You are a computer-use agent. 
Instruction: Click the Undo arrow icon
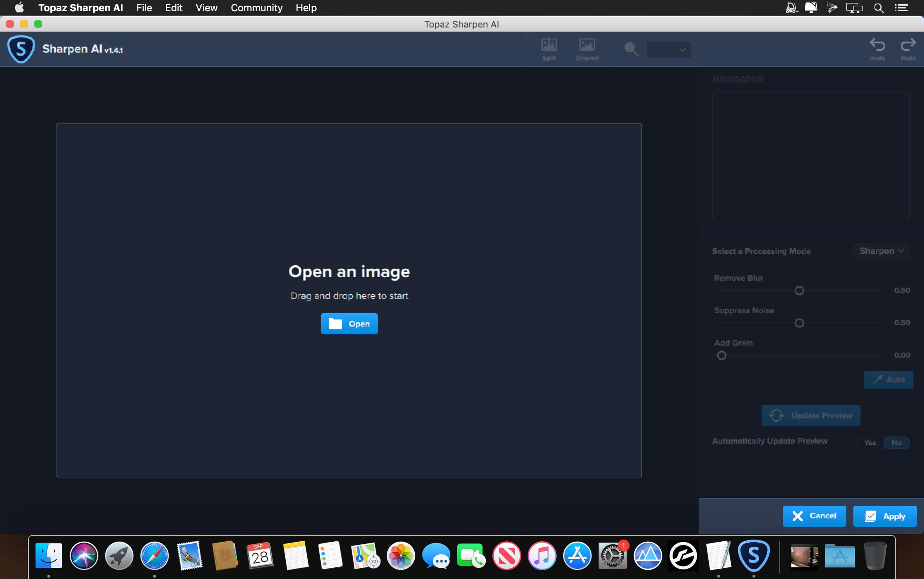pos(877,45)
